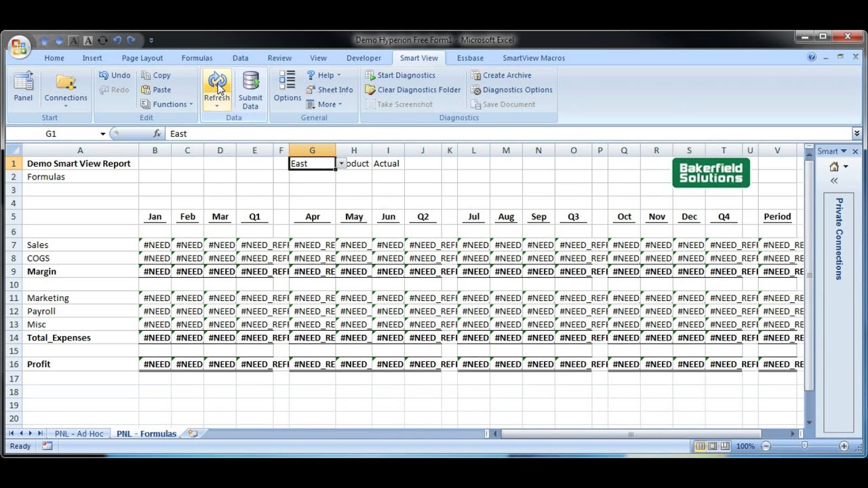Select the Total_Expenses cell

(80, 338)
